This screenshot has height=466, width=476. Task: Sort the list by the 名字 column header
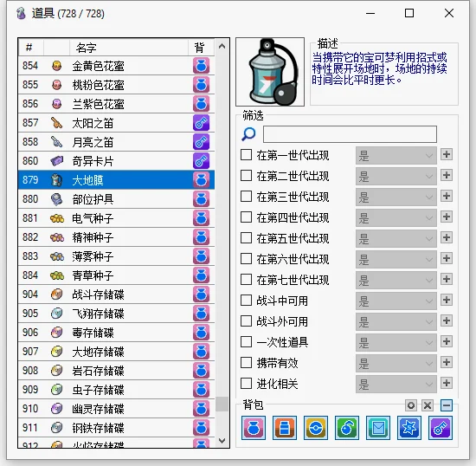[129, 48]
